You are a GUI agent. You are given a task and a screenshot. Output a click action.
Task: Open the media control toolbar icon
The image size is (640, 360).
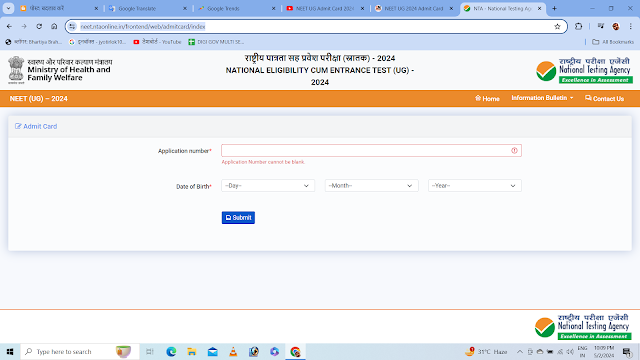click(600, 26)
